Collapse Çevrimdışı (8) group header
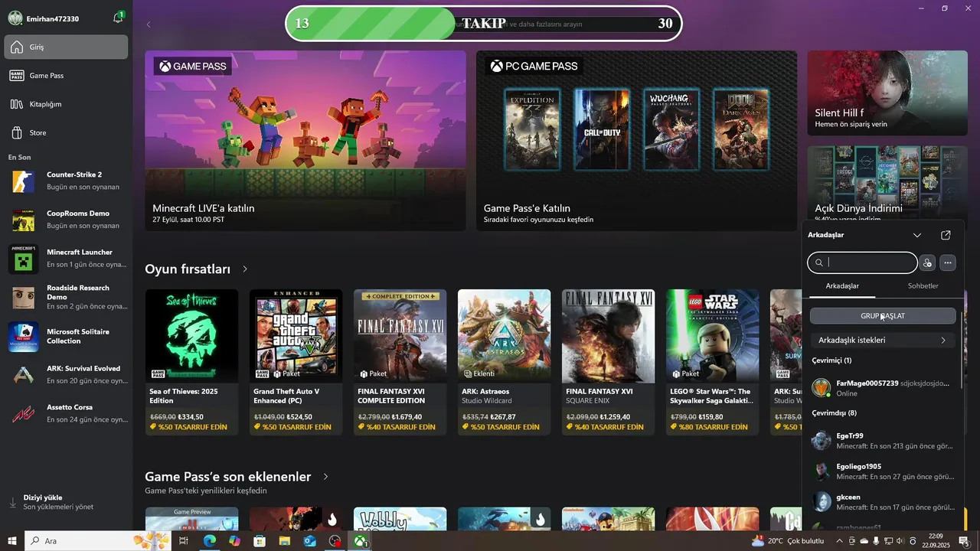 click(834, 413)
